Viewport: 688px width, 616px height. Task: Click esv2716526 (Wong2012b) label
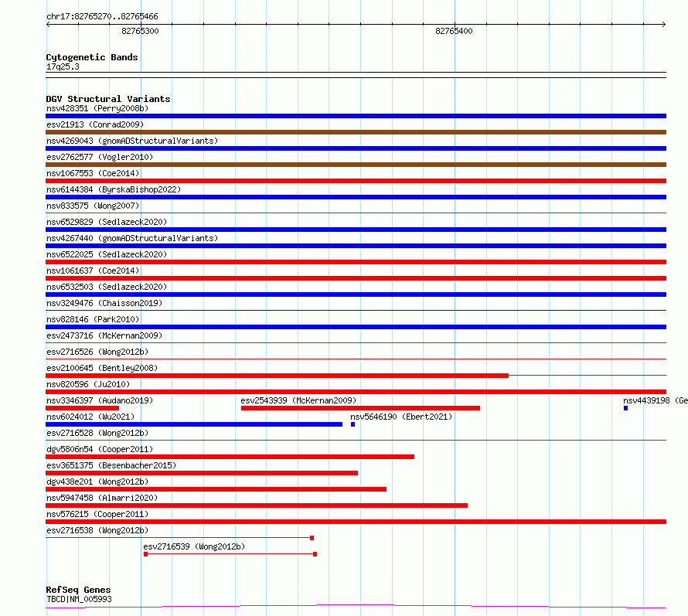[x=97, y=352]
